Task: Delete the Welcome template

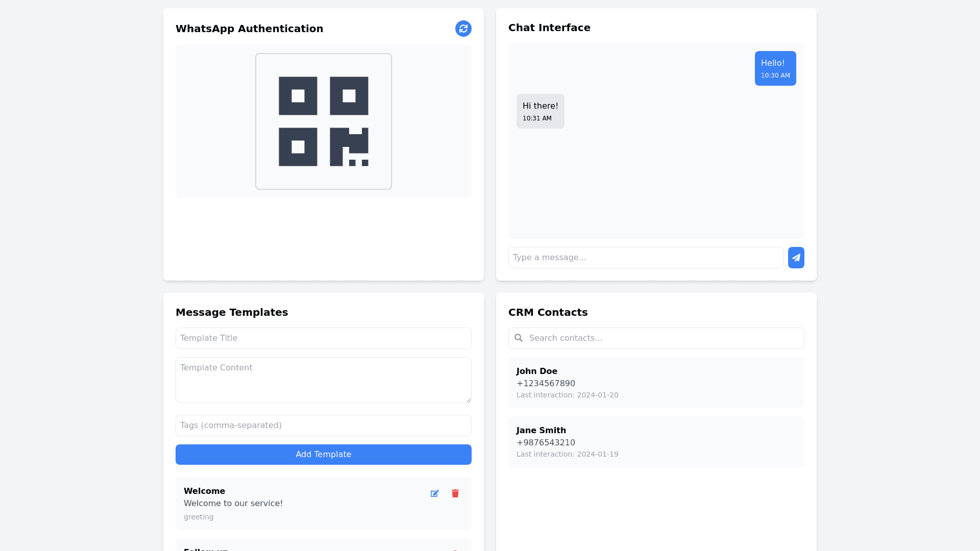Action: click(x=455, y=493)
